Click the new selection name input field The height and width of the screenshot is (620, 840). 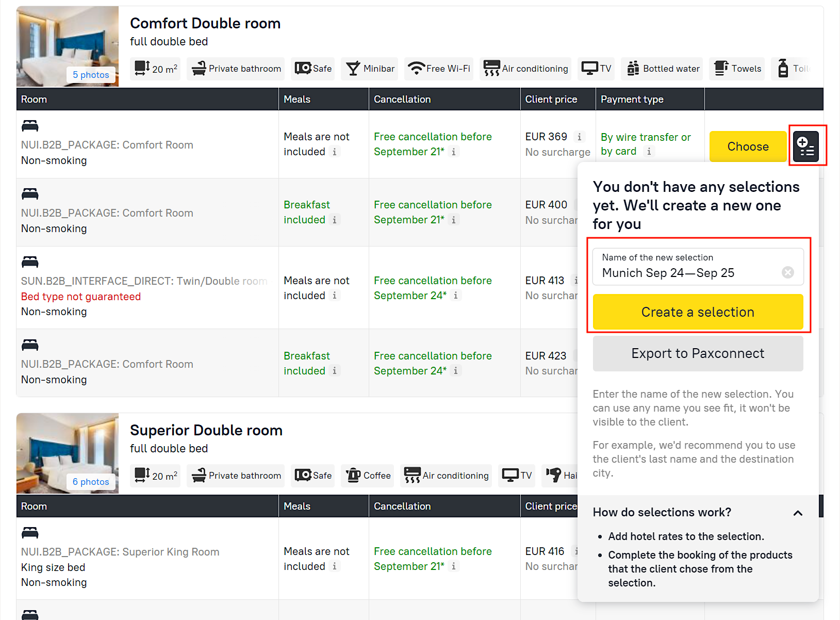tap(686, 272)
